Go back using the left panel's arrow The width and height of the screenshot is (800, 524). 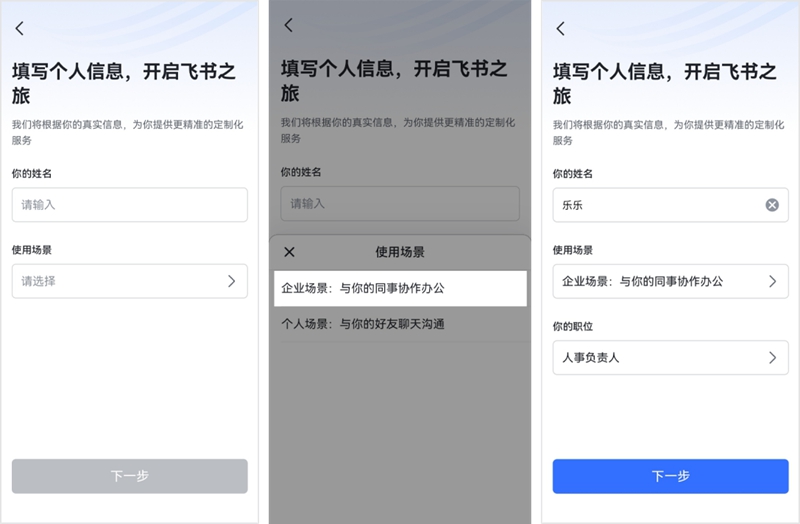tap(20, 28)
